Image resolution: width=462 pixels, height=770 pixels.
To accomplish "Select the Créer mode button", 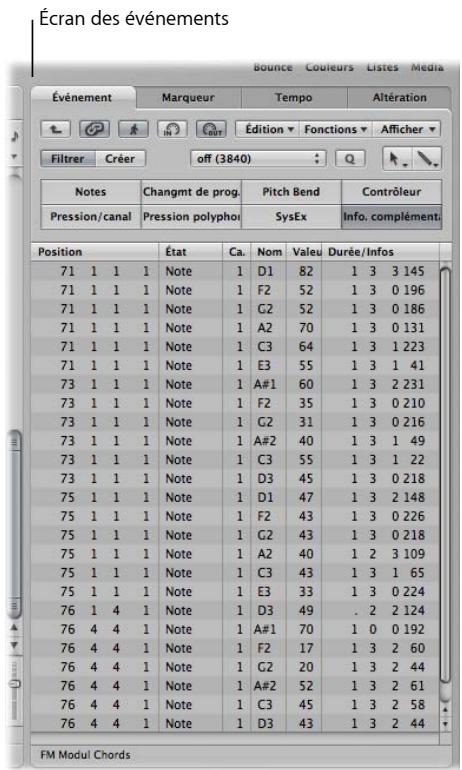I will point(120,159).
